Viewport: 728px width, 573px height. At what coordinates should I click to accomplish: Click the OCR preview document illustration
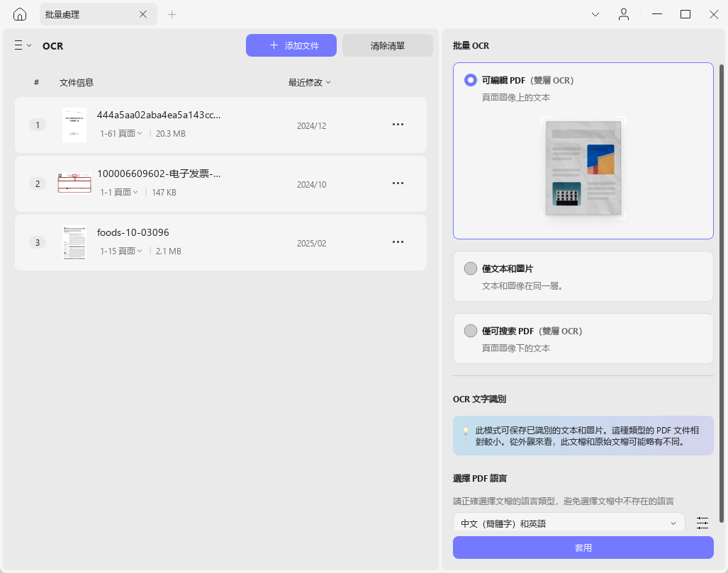[583, 168]
